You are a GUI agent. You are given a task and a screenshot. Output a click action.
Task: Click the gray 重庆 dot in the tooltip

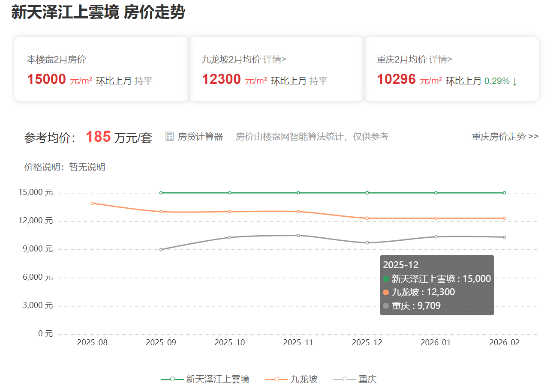[x=386, y=306]
